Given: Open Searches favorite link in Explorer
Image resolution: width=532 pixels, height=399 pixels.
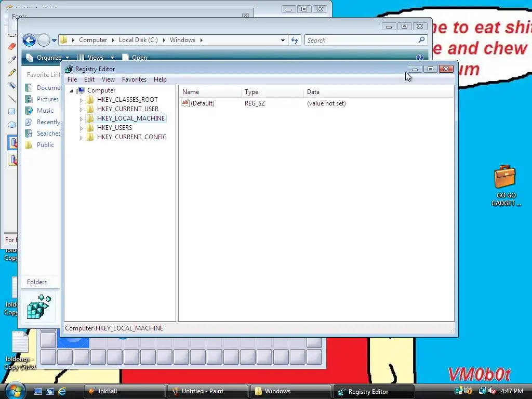Looking at the screenshot, I should [43, 134].
